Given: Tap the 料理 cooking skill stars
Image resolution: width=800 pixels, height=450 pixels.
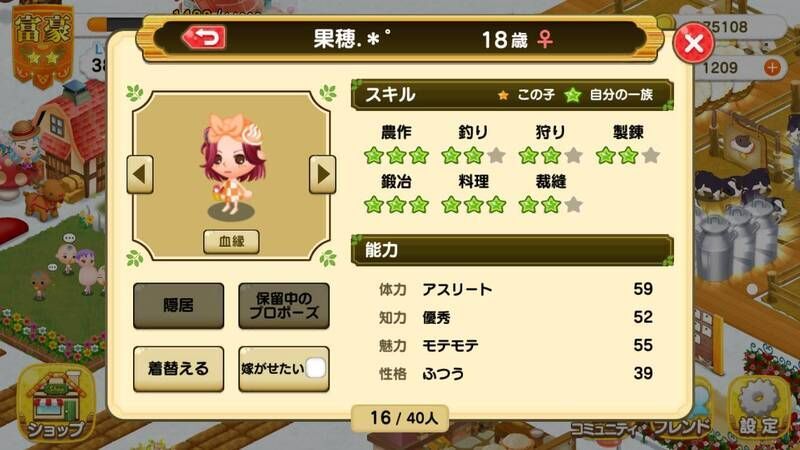Looking at the screenshot, I should [x=473, y=205].
